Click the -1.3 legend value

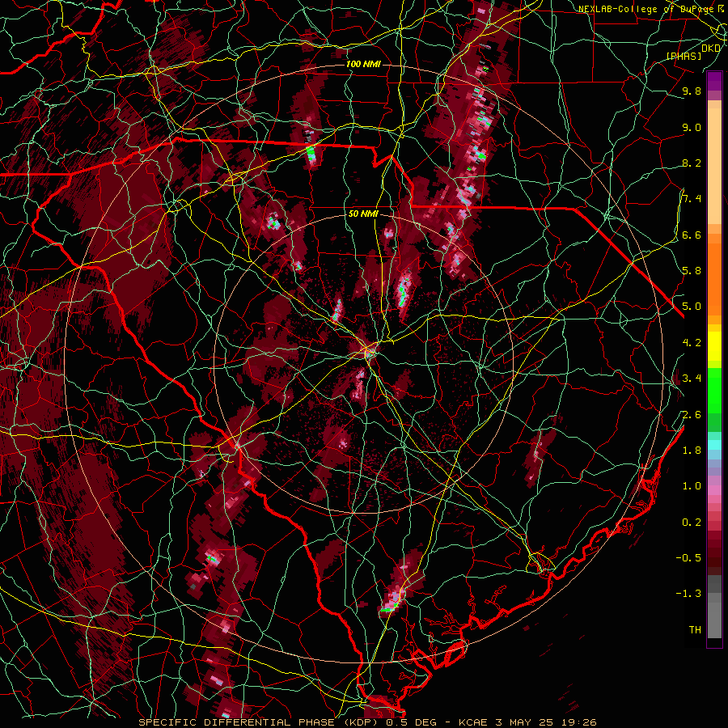coord(688,594)
